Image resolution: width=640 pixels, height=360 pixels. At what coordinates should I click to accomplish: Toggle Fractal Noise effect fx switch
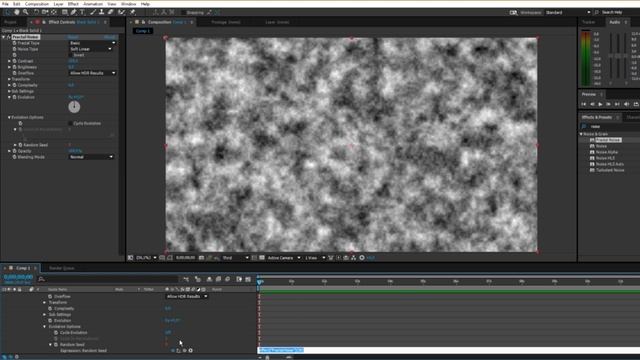point(8,37)
